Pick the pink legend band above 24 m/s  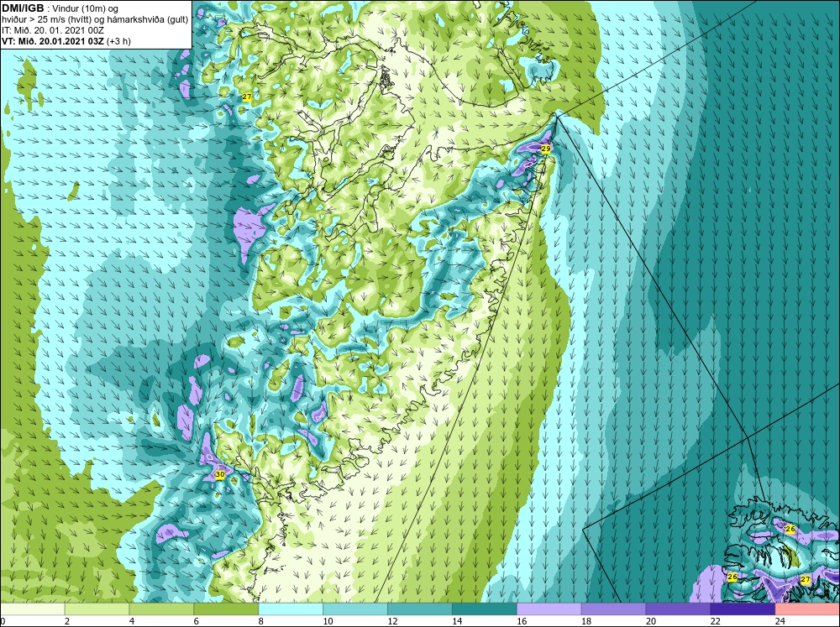click(807, 609)
